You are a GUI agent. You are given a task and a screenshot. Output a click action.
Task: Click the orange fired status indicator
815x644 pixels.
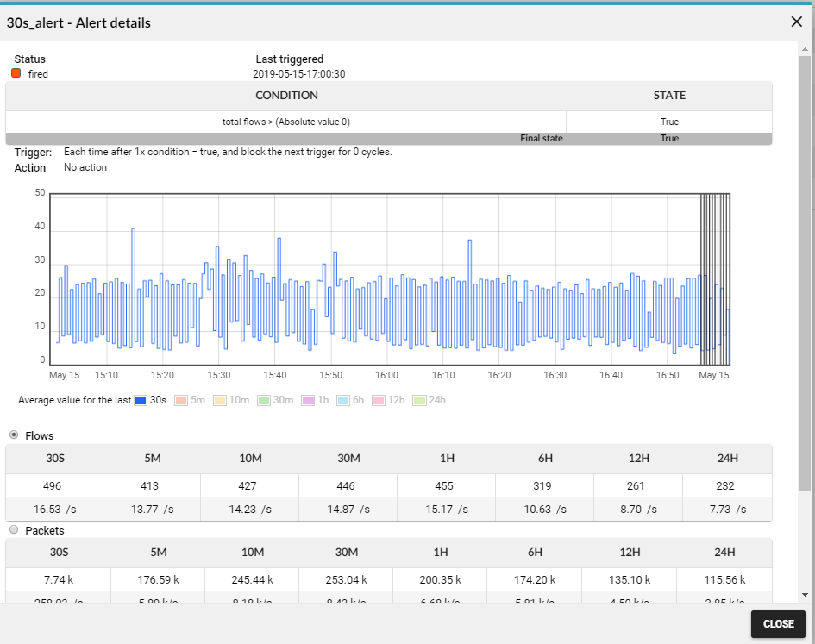tap(16, 74)
